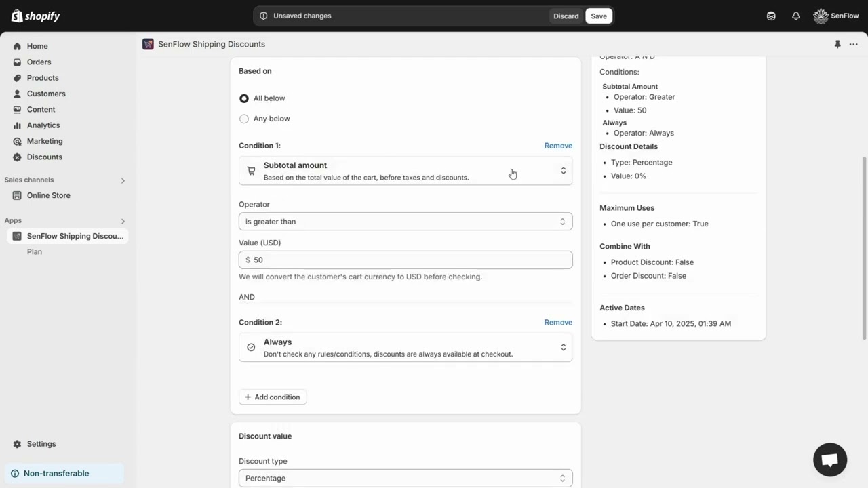868x488 pixels.
Task: Open Discounts in the sidebar
Action: [x=44, y=157]
